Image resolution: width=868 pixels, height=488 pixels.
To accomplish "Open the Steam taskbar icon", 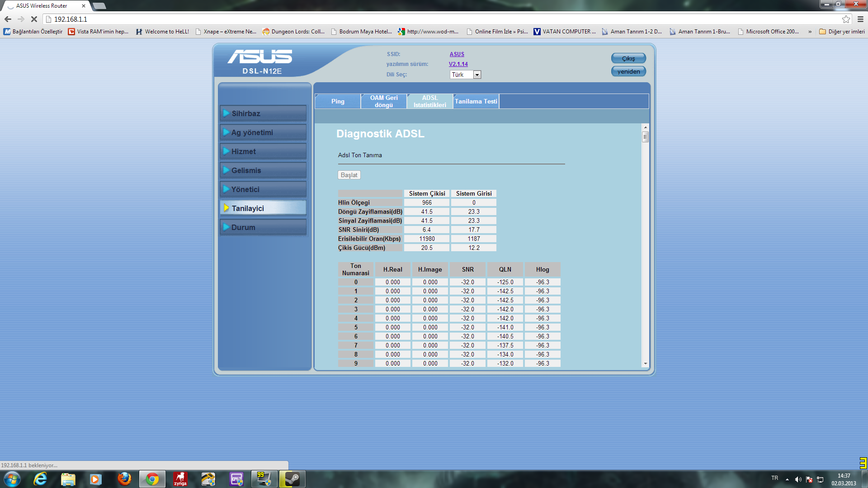I will point(292,479).
